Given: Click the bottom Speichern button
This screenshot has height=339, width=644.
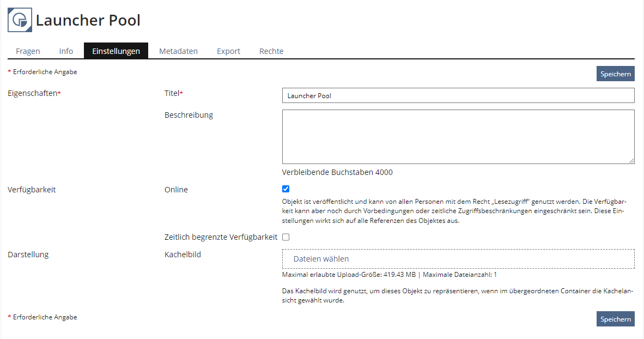Looking at the screenshot, I should tap(615, 319).
